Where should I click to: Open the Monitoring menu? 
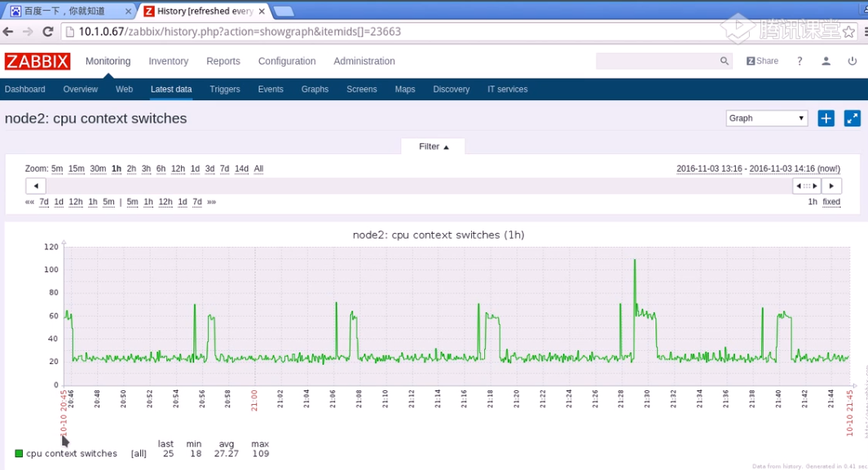pos(108,61)
